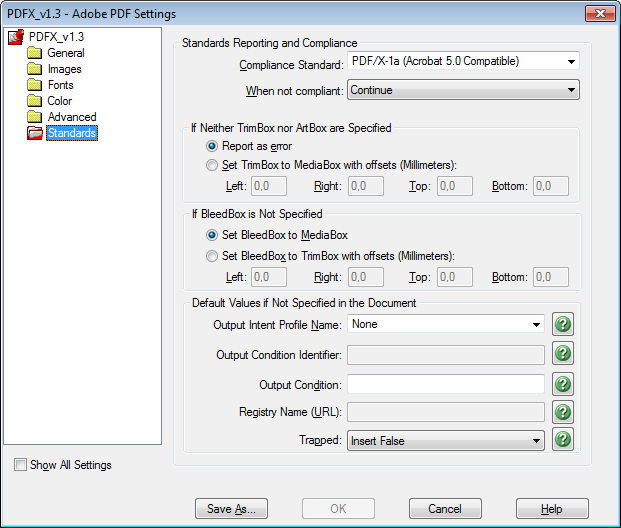This screenshot has height=528, width=621.
Task: Click the PDFX_v1.3 root icon
Action: [16, 37]
